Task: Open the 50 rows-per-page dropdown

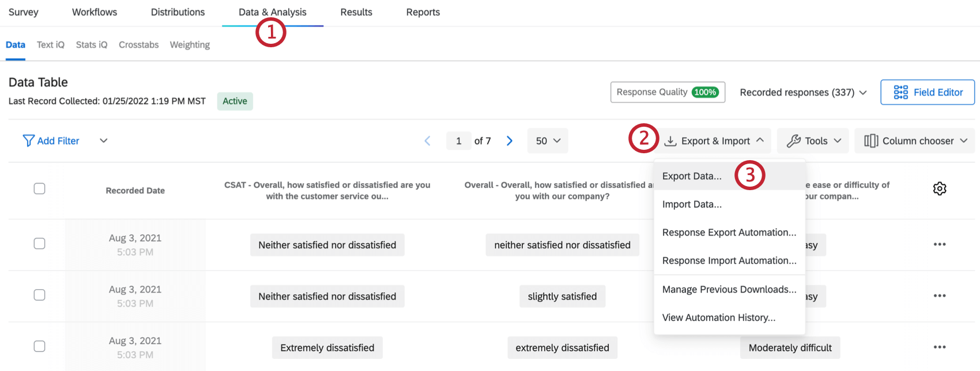Action: [548, 141]
